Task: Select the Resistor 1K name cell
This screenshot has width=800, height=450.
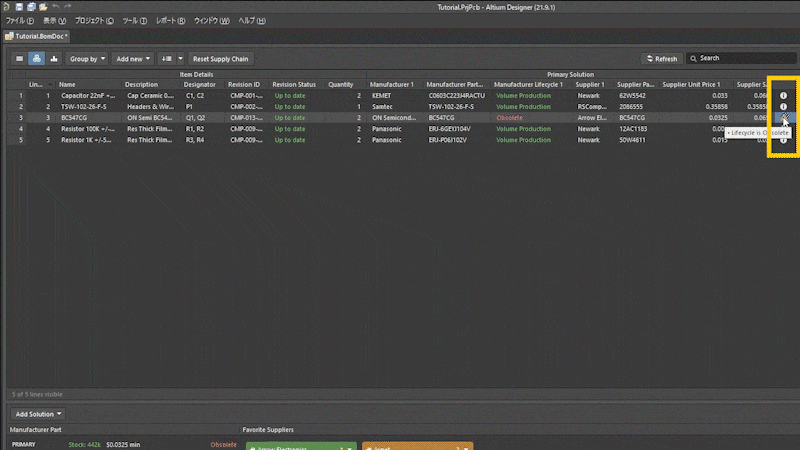Action: tap(88, 140)
